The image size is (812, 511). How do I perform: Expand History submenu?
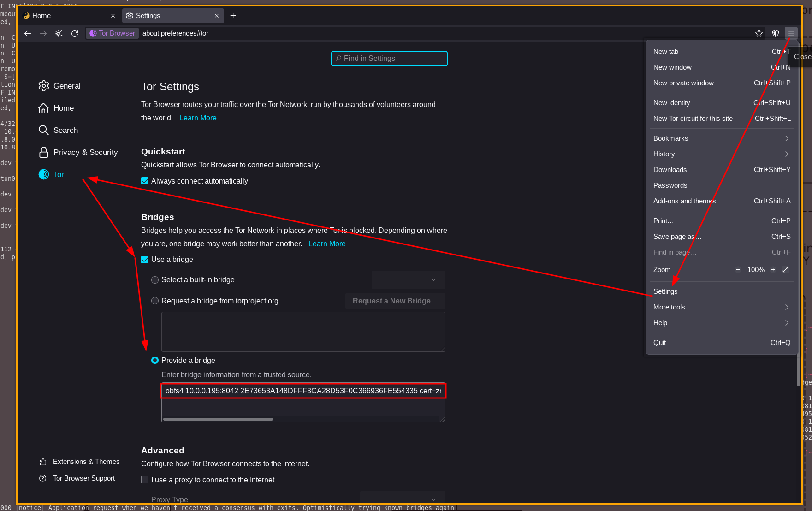(722, 154)
